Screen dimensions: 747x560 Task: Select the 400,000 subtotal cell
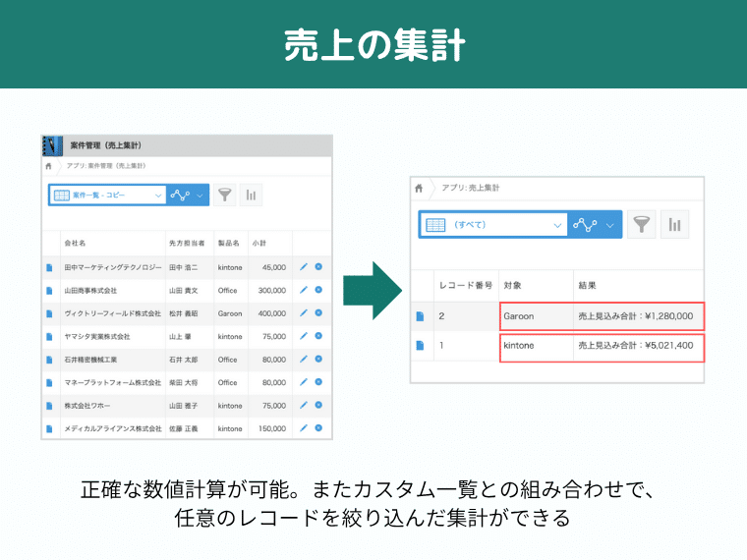click(272, 313)
